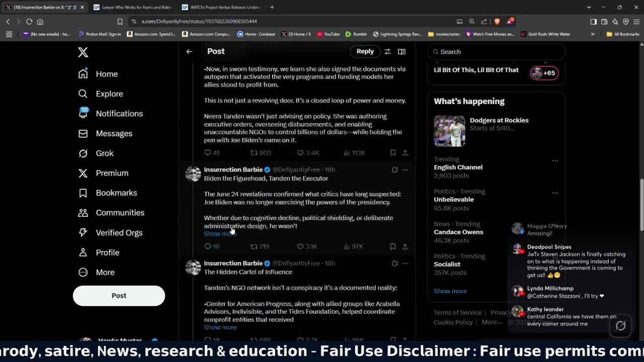The image size is (644, 362).
Task: Toggle the Brave sidebar panel button
Action: tap(593, 22)
